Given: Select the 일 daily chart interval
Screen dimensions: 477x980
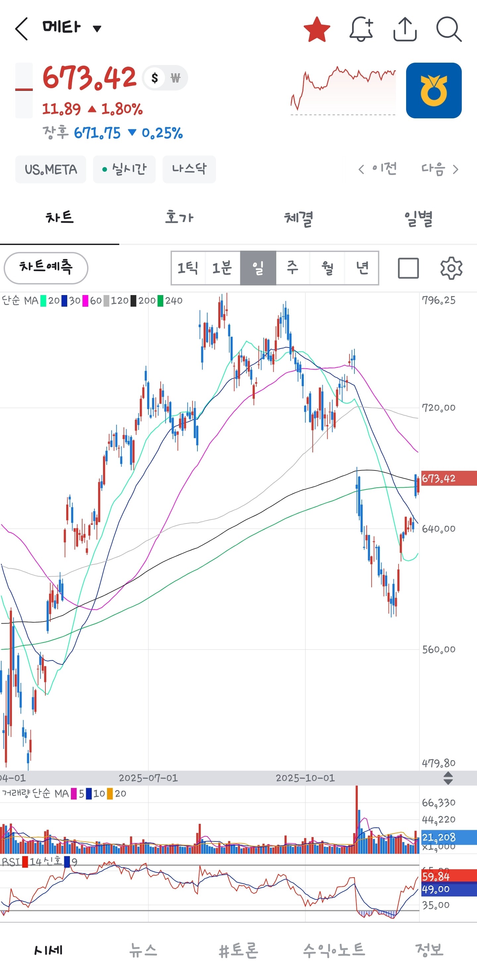Looking at the screenshot, I should tap(258, 268).
